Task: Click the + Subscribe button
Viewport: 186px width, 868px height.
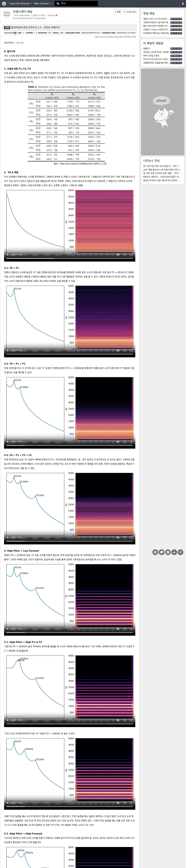Action: point(130,12)
